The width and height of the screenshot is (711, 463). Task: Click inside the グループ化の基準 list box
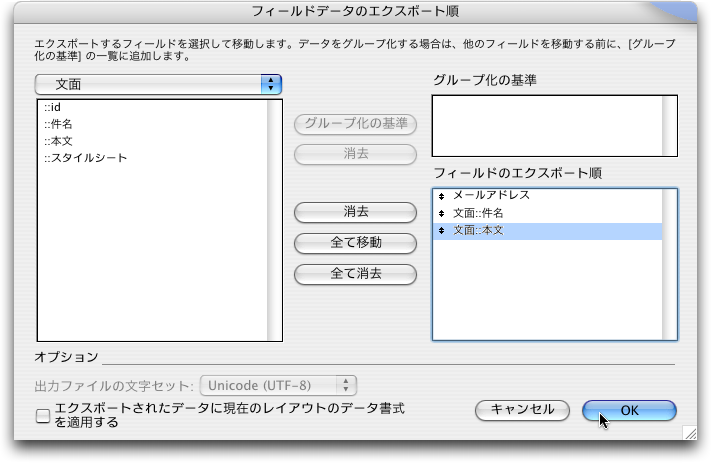pos(546,126)
